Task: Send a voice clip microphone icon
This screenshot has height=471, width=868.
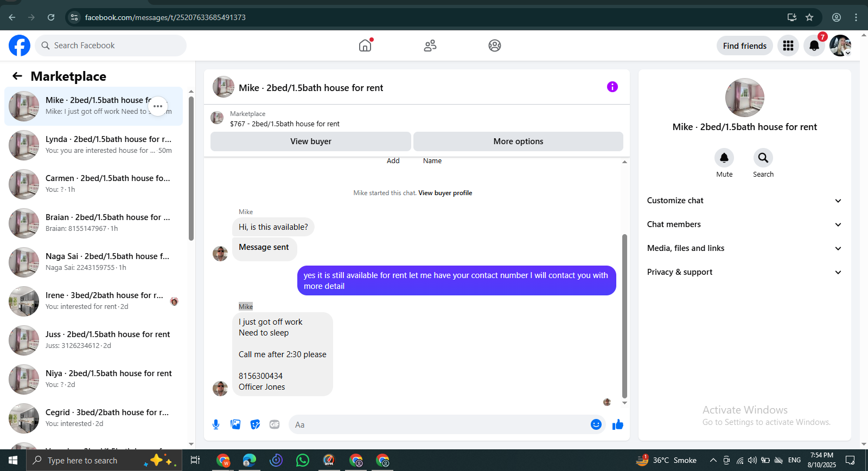Action: (x=216, y=424)
